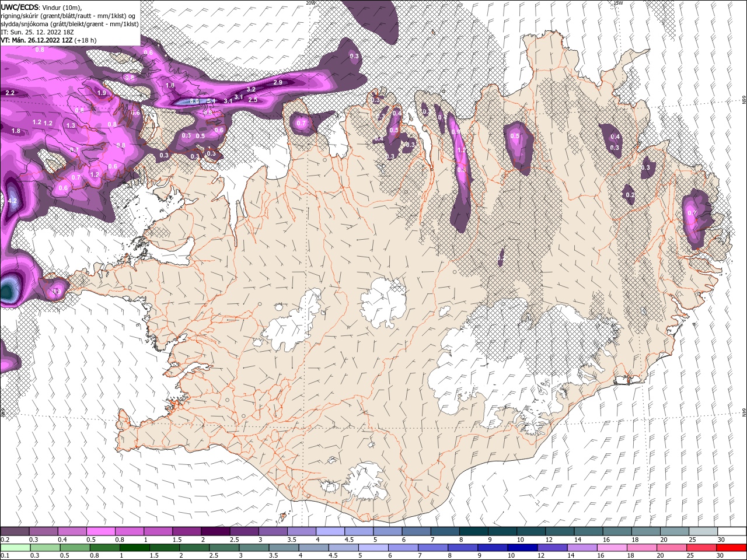The height and width of the screenshot is (560, 747).
Task: Click the Hofsjökull glacier white area
Action: 383,302
